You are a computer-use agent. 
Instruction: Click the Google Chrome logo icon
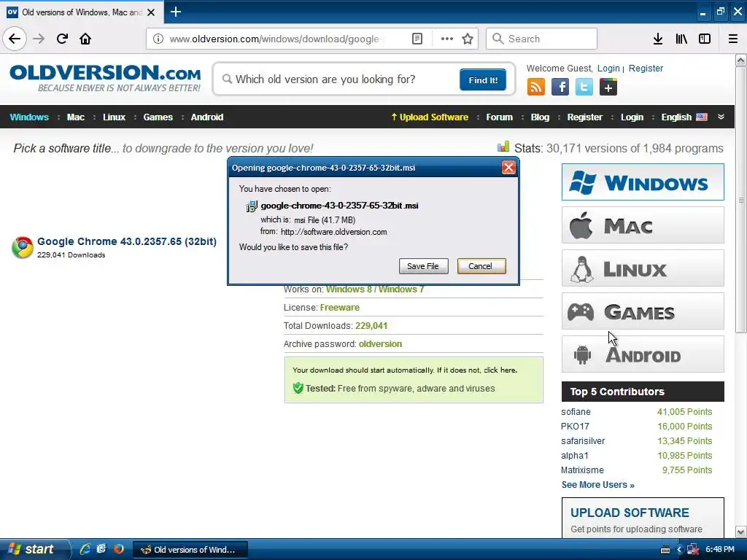point(23,248)
